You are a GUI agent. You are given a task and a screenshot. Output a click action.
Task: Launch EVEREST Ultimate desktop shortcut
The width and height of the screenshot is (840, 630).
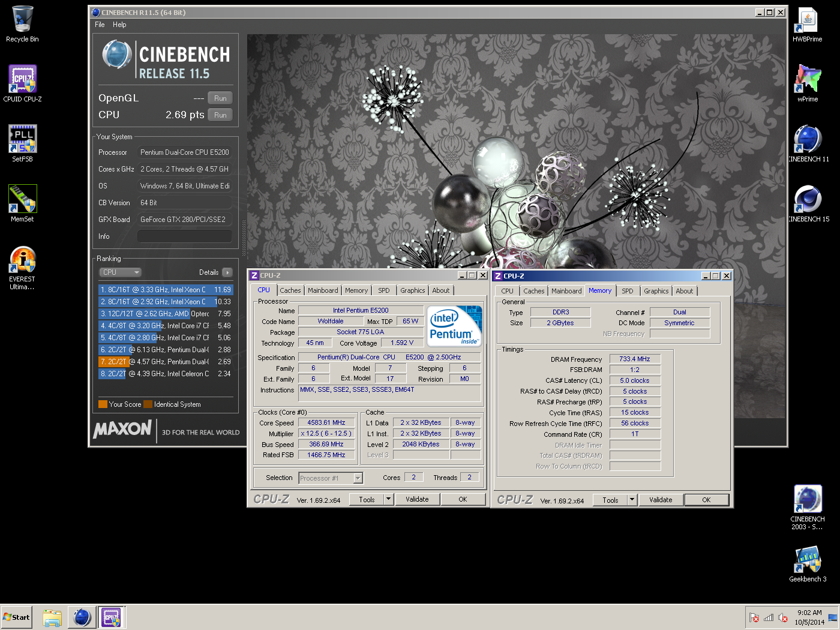(22, 268)
